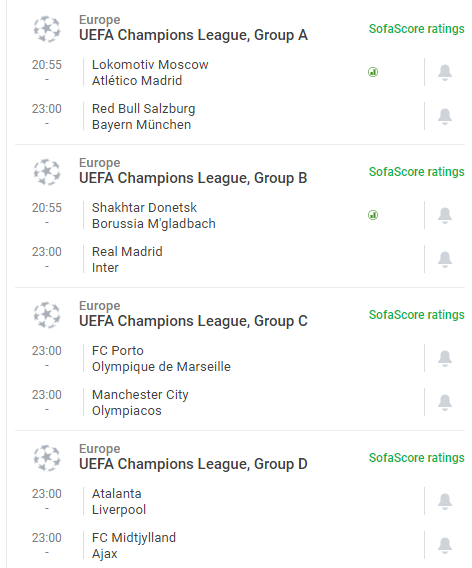Open UEFA Champions League, Group B header
This screenshot has width=472, height=568.
193,178
